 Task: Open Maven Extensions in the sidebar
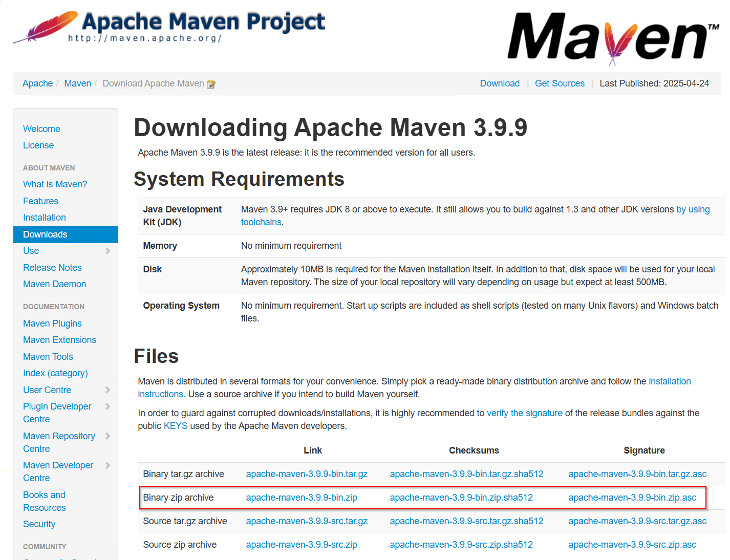(x=59, y=340)
